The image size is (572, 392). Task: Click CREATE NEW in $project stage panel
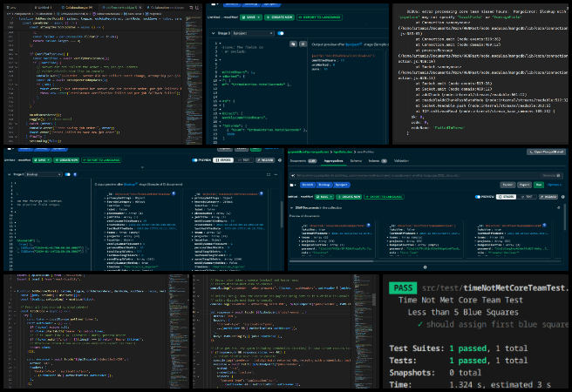point(279,17)
